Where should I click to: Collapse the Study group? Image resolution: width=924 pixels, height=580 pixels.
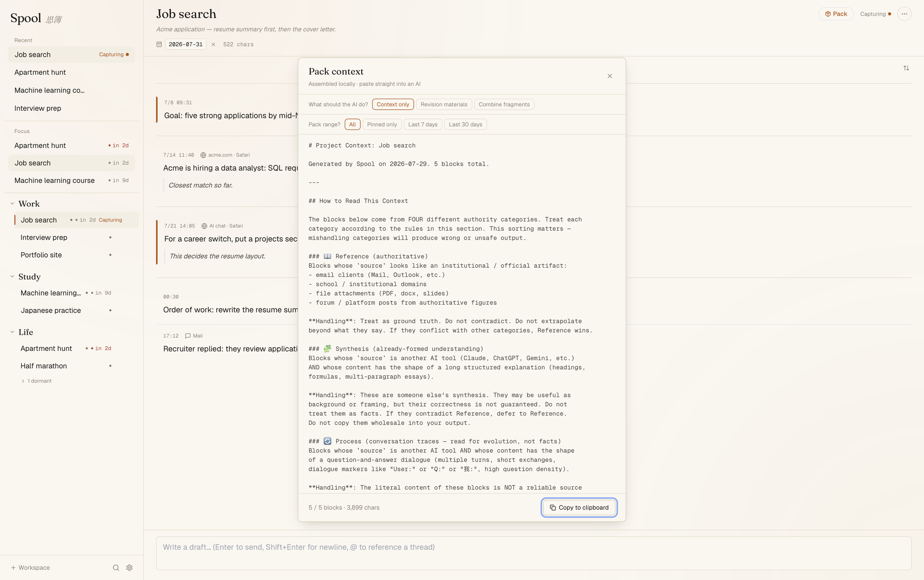pos(12,277)
